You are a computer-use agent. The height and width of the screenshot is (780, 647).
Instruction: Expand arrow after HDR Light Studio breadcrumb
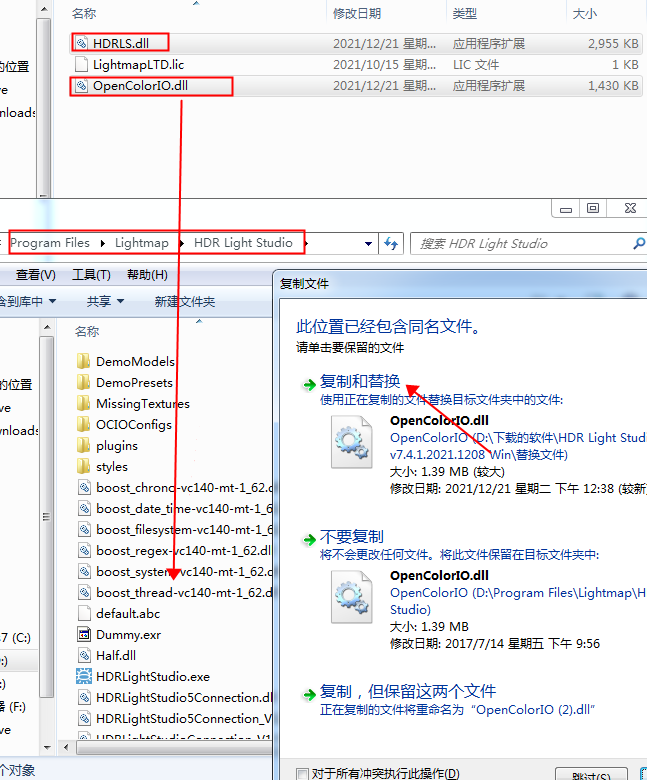tap(304, 243)
